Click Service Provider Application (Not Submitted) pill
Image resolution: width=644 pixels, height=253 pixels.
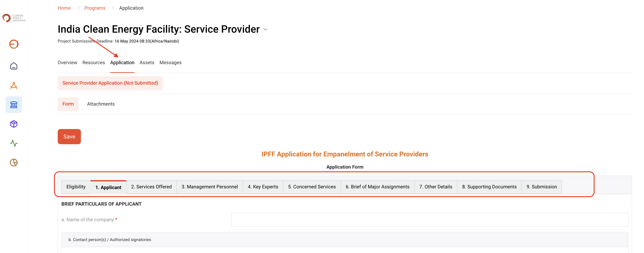110,83
